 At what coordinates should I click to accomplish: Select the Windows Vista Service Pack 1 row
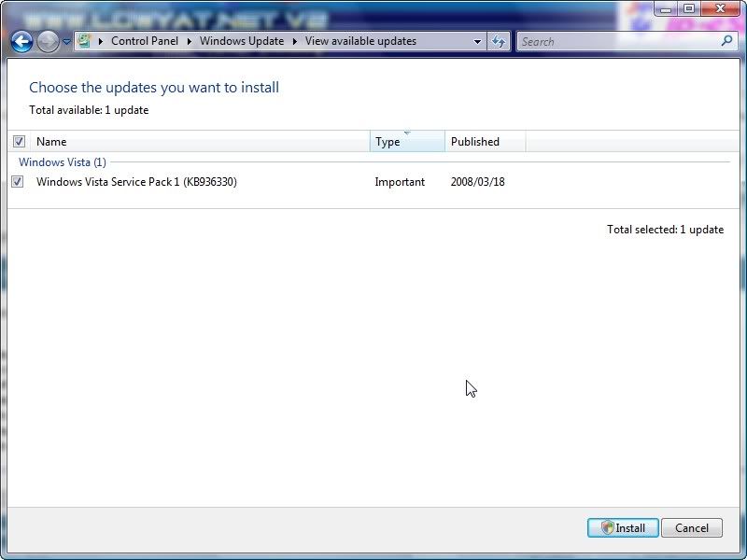136,182
